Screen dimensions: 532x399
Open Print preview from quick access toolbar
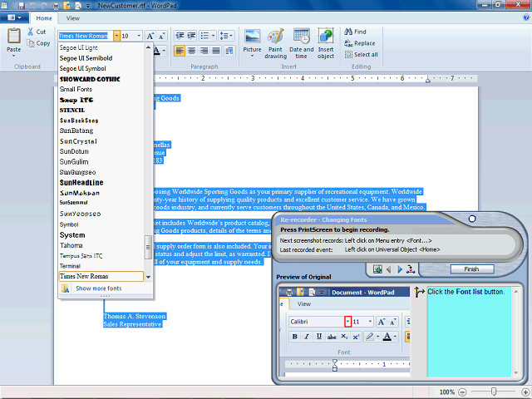click(78, 6)
